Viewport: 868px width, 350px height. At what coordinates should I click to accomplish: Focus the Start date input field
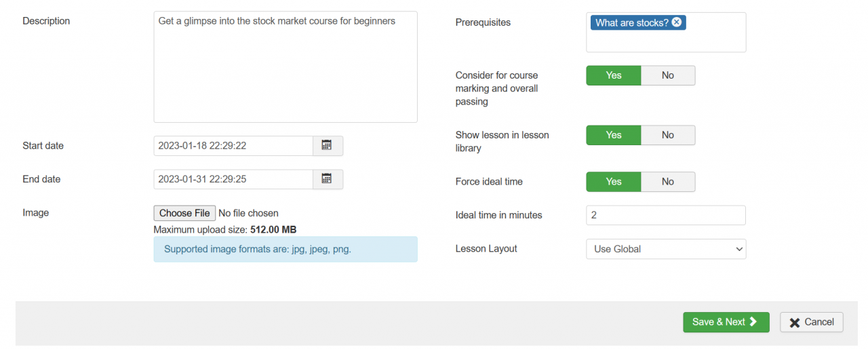tap(233, 146)
